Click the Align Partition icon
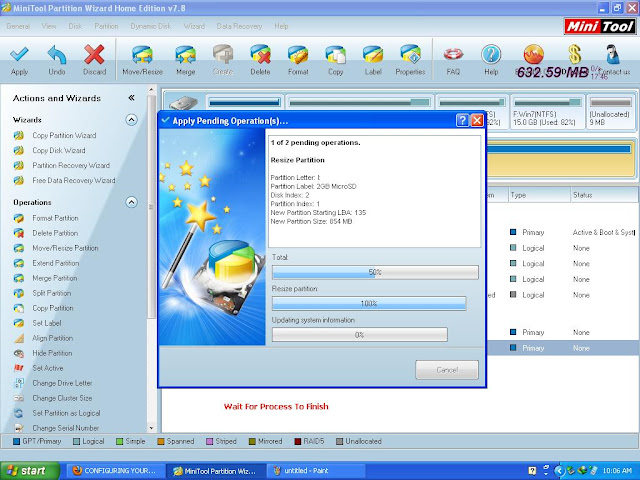The height and width of the screenshot is (480, 640). tap(19, 338)
